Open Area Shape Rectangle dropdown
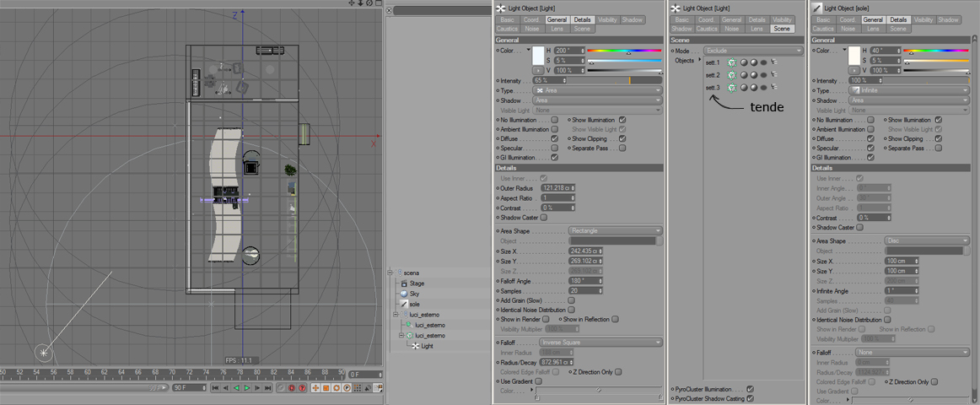Screen dimensions: 980x405 tap(615, 230)
